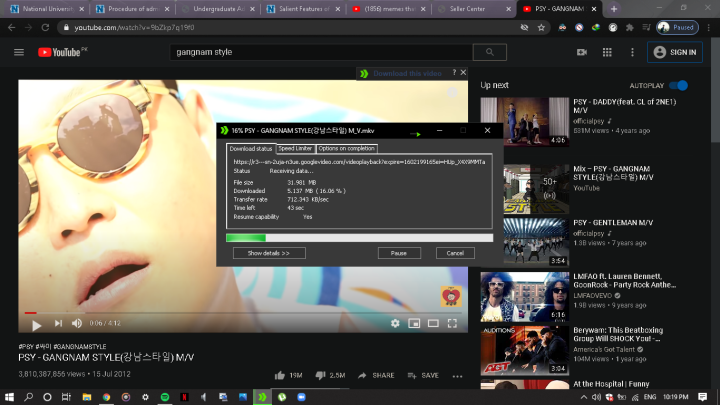The image size is (720, 405).
Task: Share the Gangnam Style video
Action: tap(376, 375)
